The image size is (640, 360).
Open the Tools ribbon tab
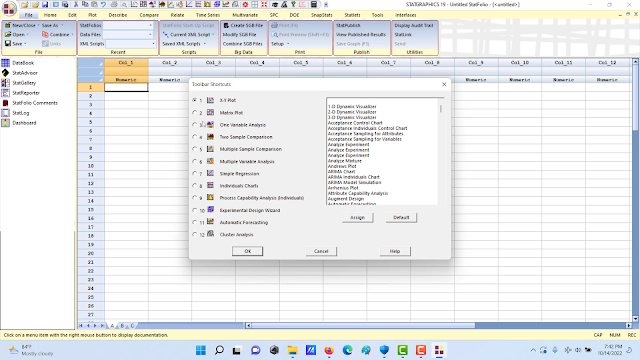pyautogui.click(x=378, y=15)
